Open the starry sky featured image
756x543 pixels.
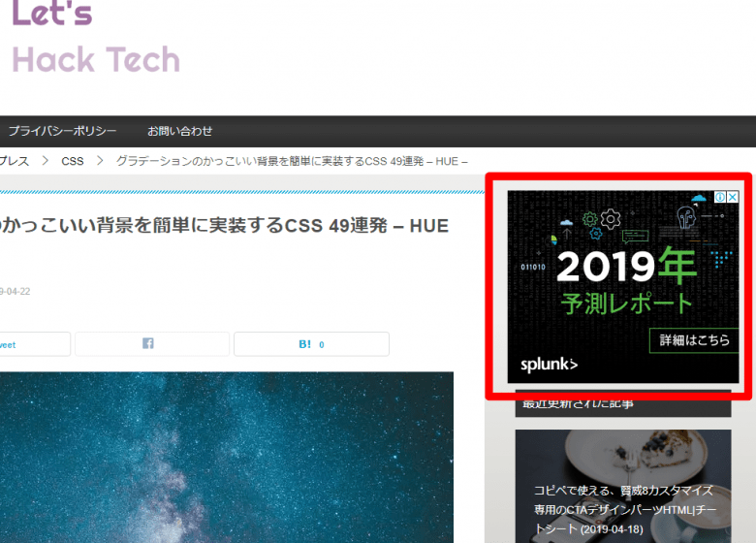coord(227,457)
